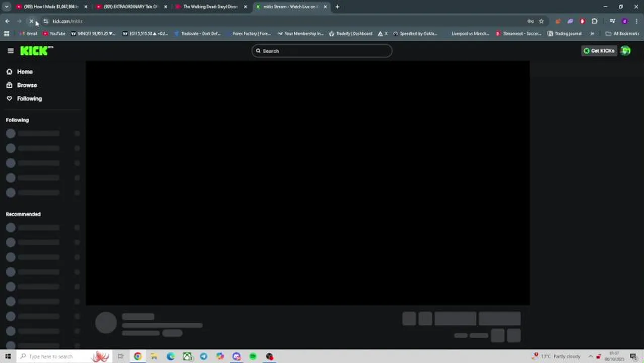
Task: Close 'The Walking Dead' tab
Action: [245, 7]
